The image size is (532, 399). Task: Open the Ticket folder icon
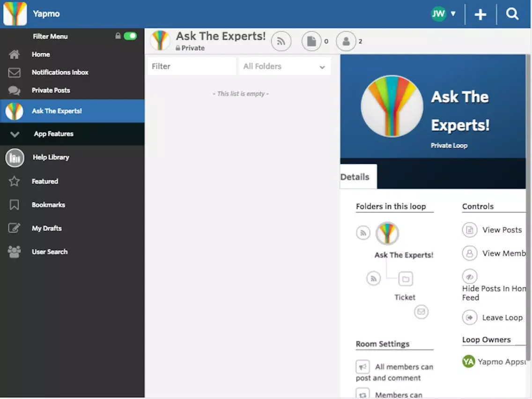(406, 279)
